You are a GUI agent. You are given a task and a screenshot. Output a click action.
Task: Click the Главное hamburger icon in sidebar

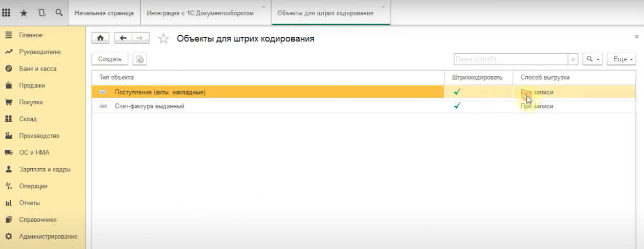tap(8, 35)
